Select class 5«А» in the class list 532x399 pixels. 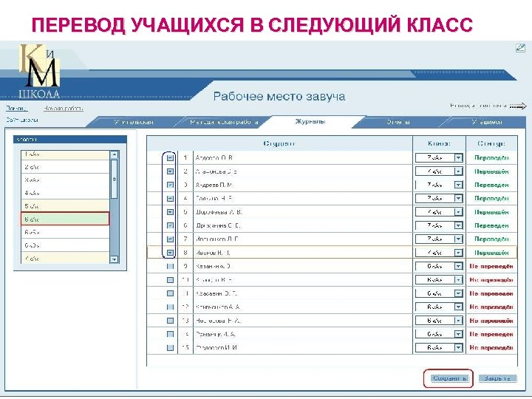tap(65, 206)
